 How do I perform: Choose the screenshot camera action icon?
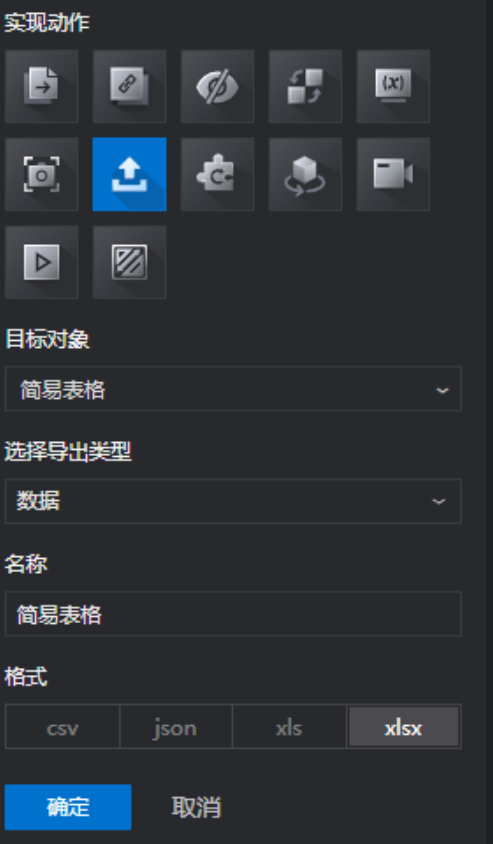[41, 174]
